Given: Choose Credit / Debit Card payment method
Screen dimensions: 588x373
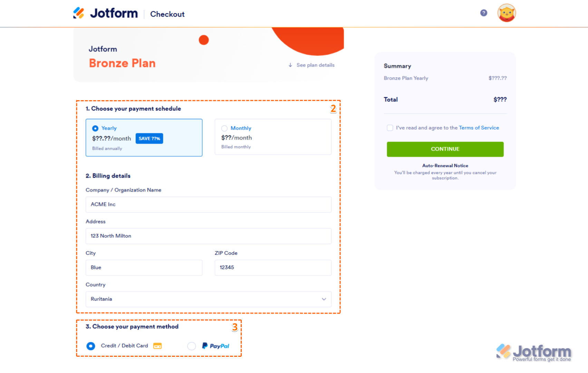Looking at the screenshot, I should 91,346.
